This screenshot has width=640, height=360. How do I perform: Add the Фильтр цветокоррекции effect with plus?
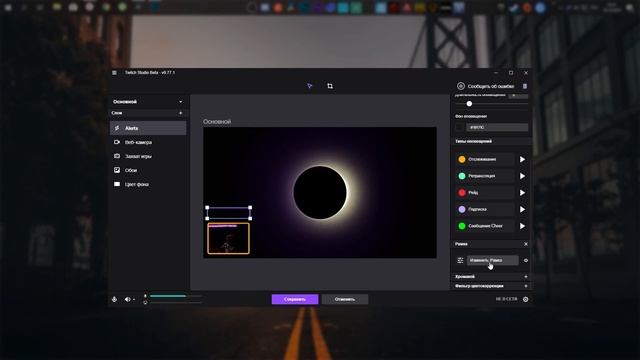(x=526, y=286)
